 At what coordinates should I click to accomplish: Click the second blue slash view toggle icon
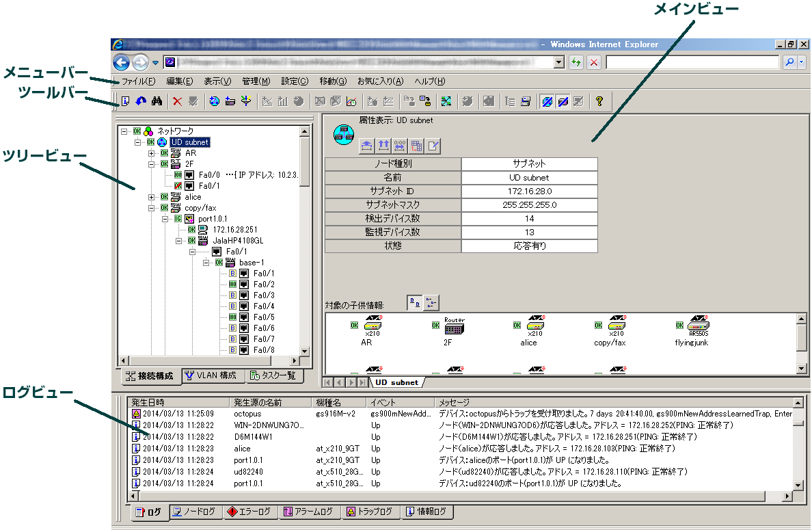pos(563,101)
